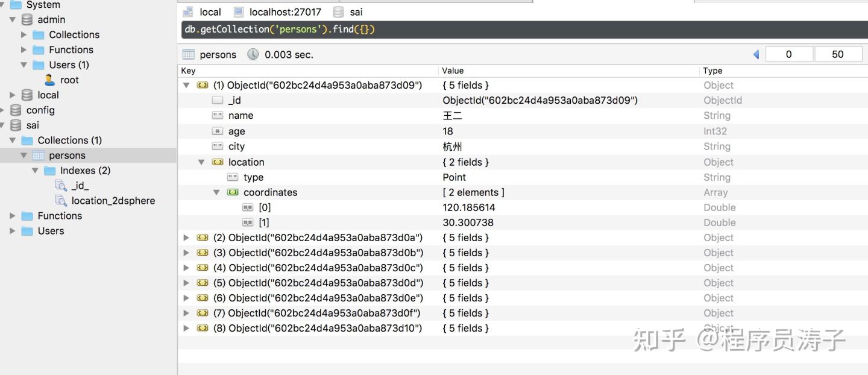Click the coordinates array icon

(x=233, y=192)
